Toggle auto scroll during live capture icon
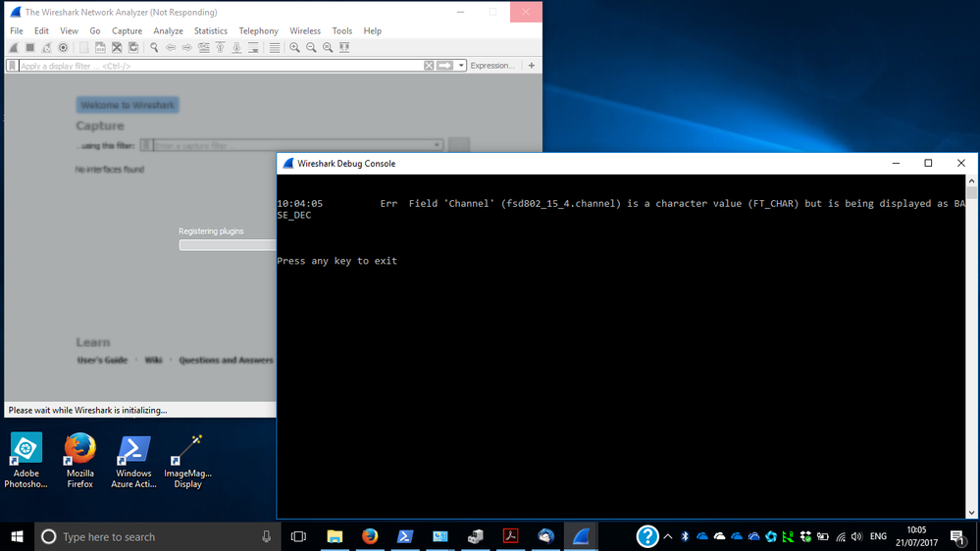The image size is (980, 551). pyautogui.click(x=253, y=47)
